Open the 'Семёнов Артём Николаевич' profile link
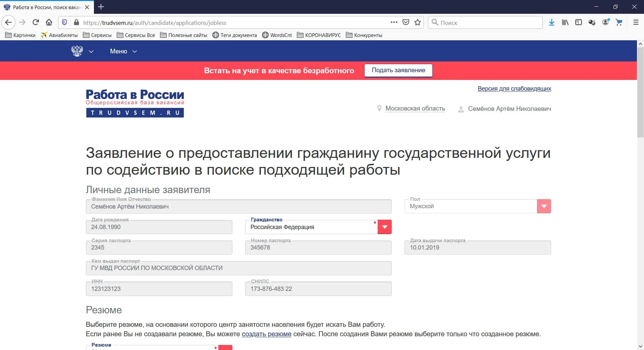The width and height of the screenshot is (644, 350). (509, 109)
